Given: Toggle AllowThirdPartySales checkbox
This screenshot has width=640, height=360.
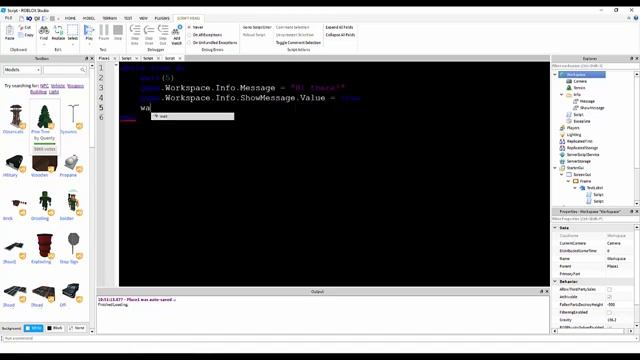Looking at the screenshot, I should pyautogui.click(x=609, y=289).
